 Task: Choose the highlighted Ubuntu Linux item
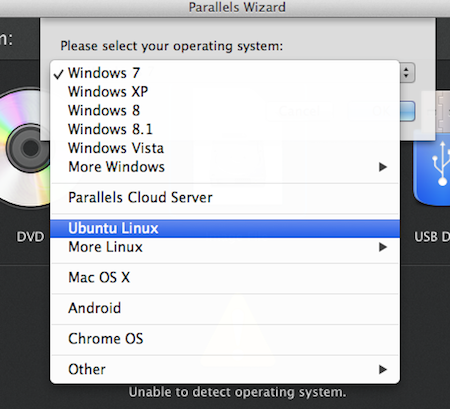point(225,228)
